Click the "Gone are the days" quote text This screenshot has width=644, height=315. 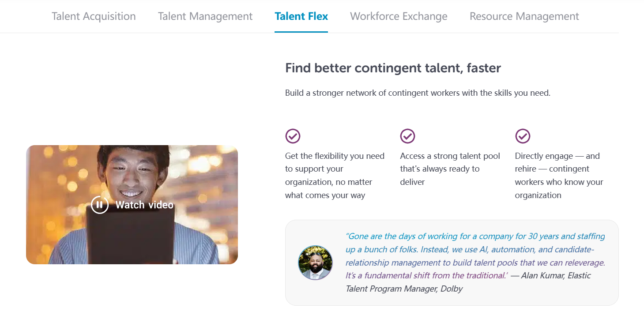475,256
